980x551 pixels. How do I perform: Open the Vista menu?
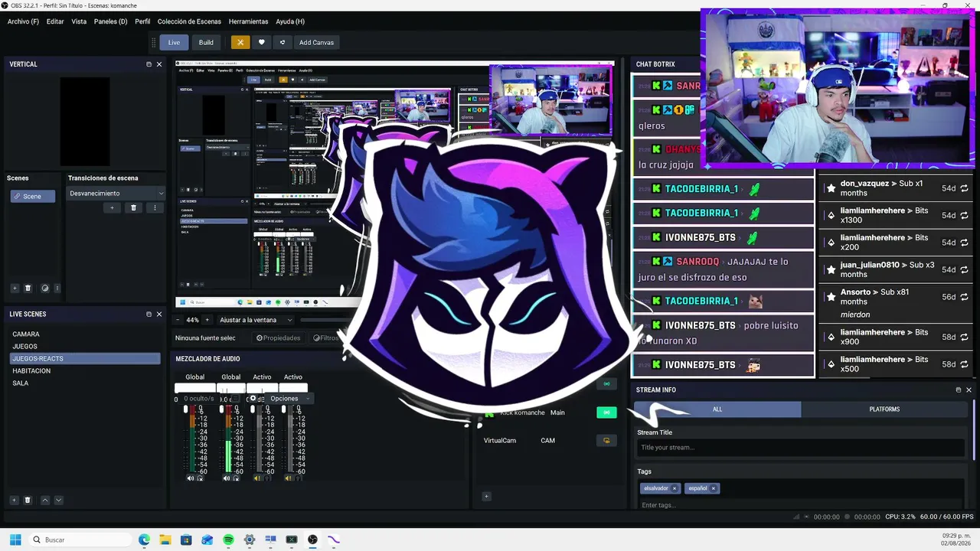coord(79,21)
